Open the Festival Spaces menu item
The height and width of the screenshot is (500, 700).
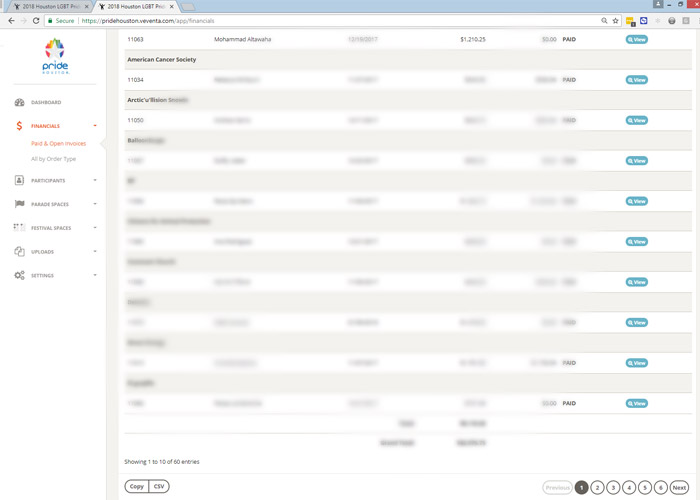pos(51,228)
